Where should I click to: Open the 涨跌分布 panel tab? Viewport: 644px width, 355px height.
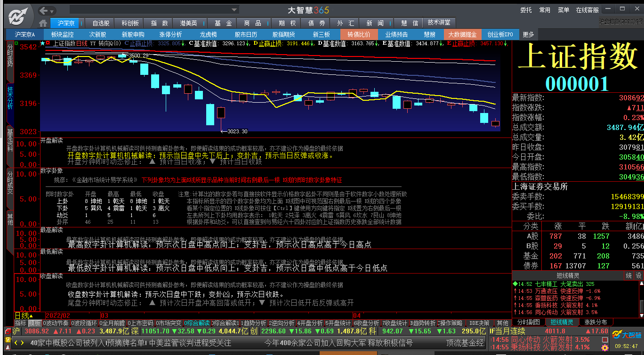pyautogui.click(x=595, y=323)
